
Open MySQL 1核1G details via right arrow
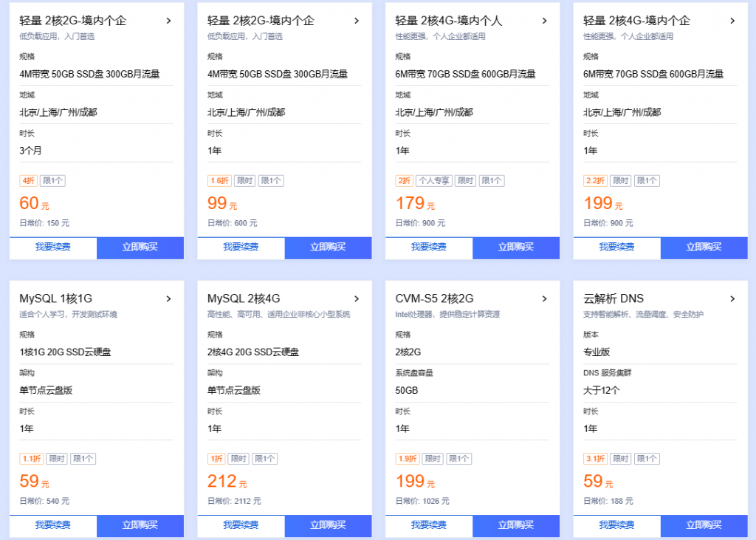pyautogui.click(x=168, y=298)
